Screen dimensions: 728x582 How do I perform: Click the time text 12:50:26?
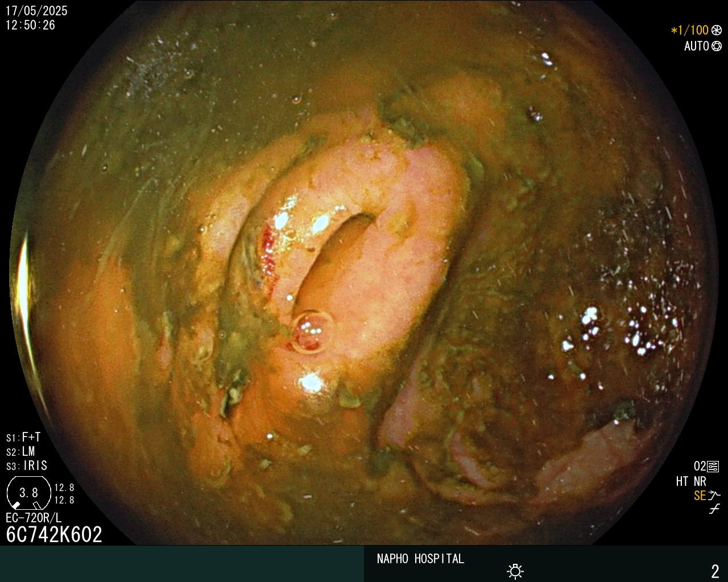[31, 25]
